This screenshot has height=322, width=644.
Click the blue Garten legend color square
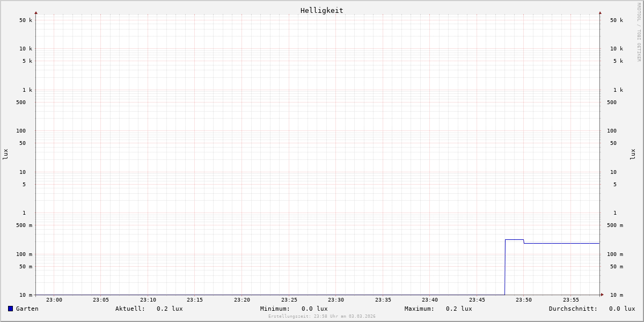coord(10,309)
